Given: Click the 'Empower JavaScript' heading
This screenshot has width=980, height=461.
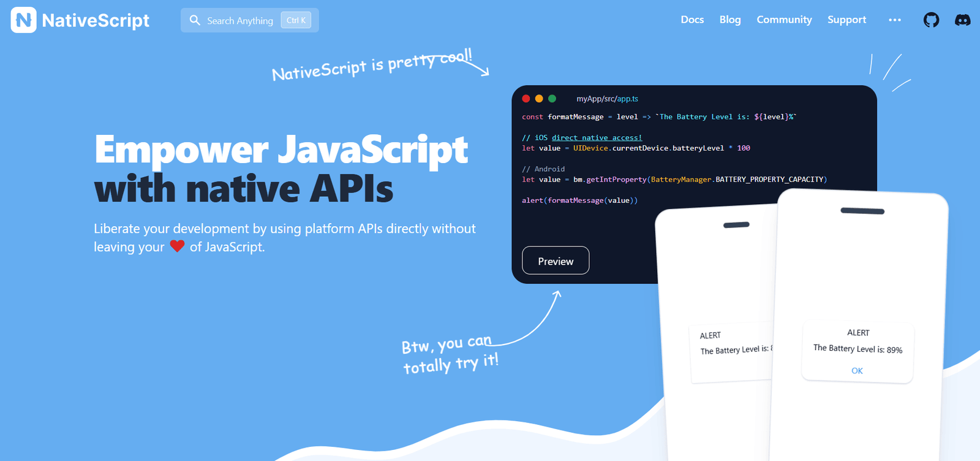Looking at the screenshot, I should (281, 150).
